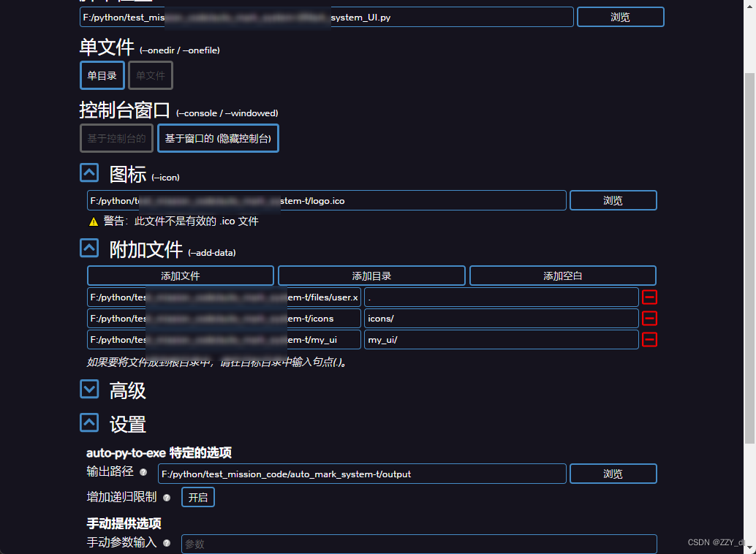Select the 单文件 packaging option
The image size is (756, 554).
tap(150, 75)
